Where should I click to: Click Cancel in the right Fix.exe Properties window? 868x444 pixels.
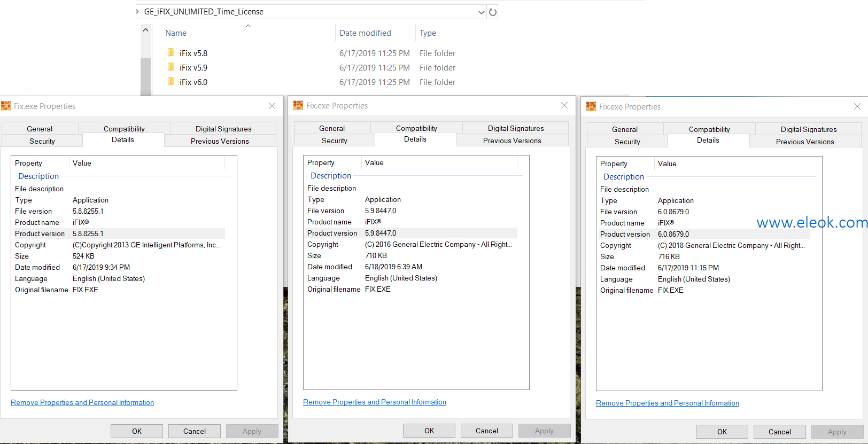[780, 432]
